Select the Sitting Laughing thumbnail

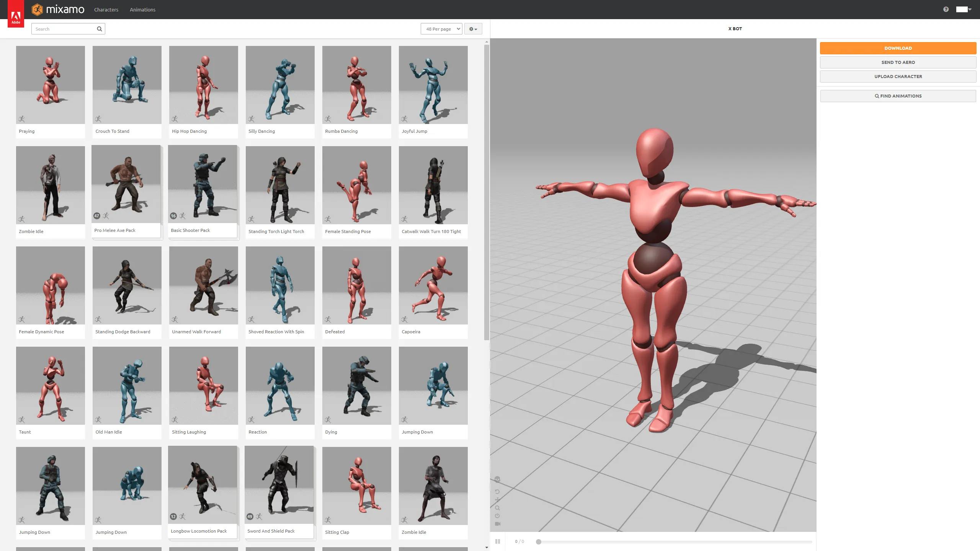pos(204,386)
